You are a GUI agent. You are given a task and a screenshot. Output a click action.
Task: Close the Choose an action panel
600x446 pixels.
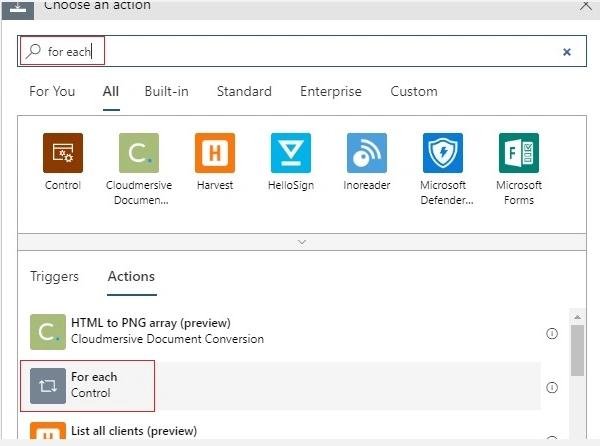[586, 5]
